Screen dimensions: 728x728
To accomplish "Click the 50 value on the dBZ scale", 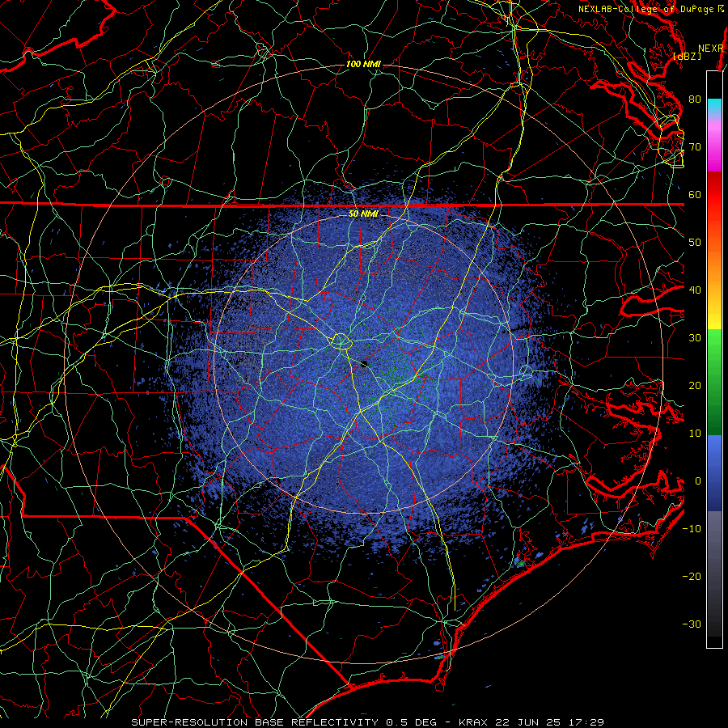I will coord(695,243).
